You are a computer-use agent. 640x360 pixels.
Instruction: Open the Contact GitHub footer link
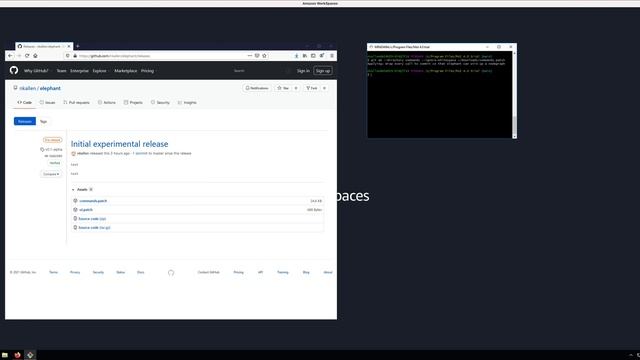tap(209, 272)
